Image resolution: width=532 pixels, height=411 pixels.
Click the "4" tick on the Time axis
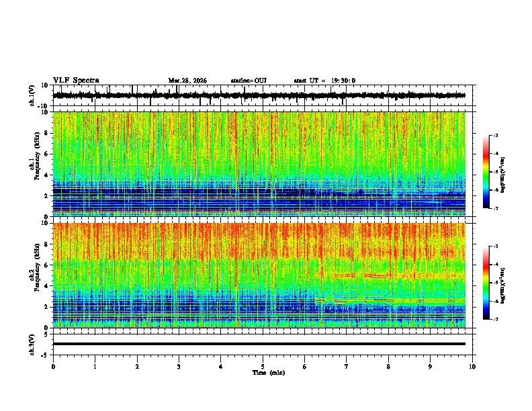point(221,367)
